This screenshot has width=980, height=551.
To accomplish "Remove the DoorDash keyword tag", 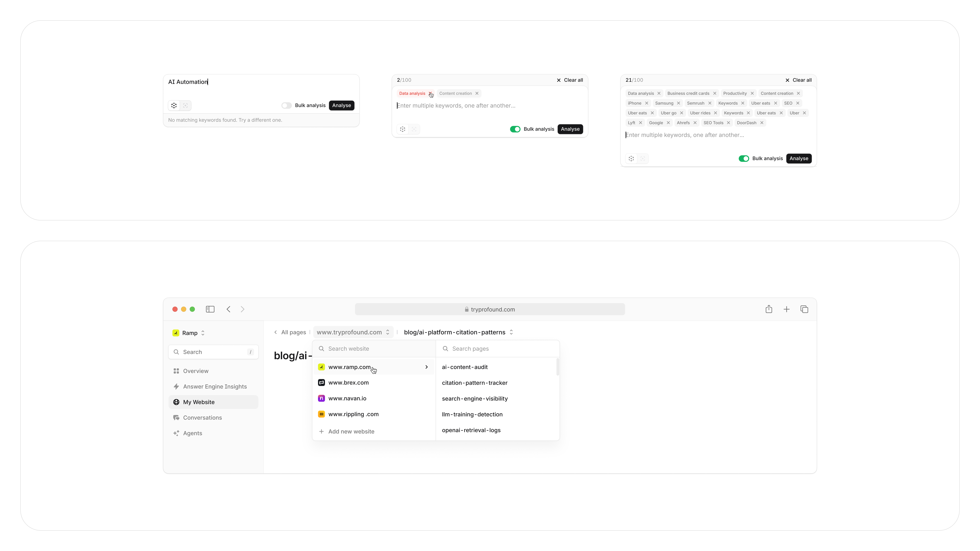I will pyautogui.click(x=762, y=123).
